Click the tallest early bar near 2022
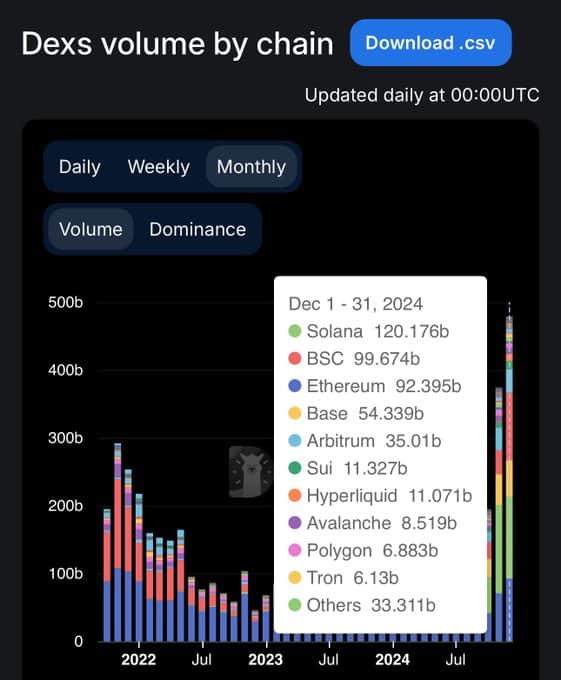The width and height of the screenshot is (561, 680). pyautogui.click(x=118, y=543)
